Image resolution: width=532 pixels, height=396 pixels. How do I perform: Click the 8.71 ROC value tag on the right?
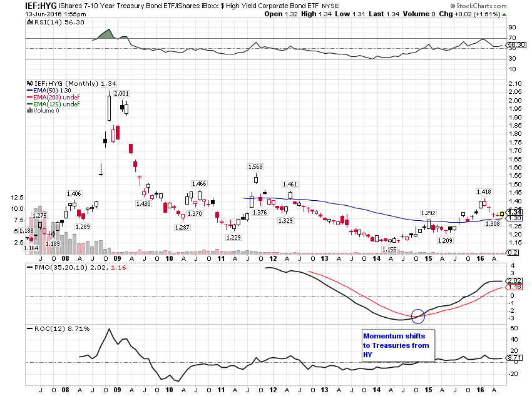[514, 358]
